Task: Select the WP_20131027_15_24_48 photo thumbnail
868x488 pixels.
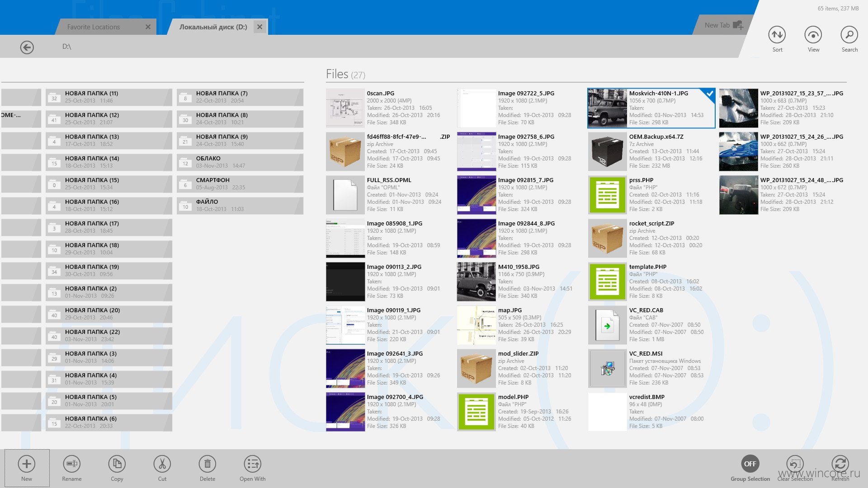Action: [739, 195]
